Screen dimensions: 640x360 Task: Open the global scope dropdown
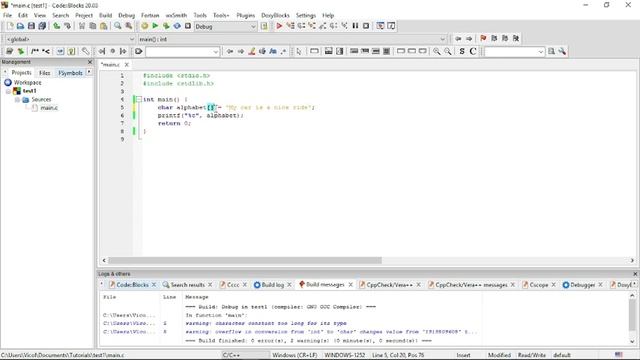tap(70, 39)
